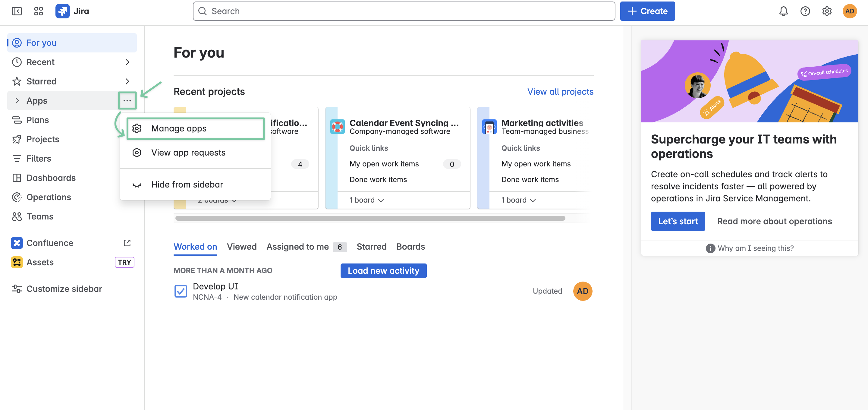Switch to the Assigned to me tab
The width and height of the screenshot is (868, 410).
coord(297,247)
